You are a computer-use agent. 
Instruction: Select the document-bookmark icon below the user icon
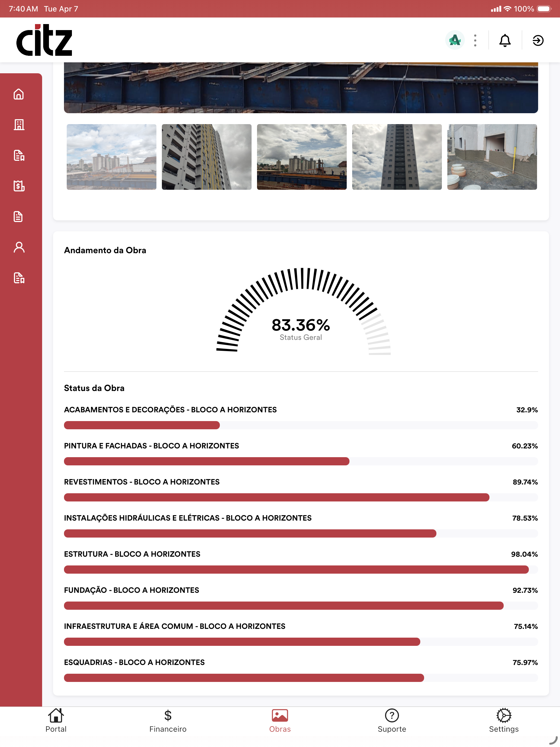pyautogui.click(x=19, y=278)
